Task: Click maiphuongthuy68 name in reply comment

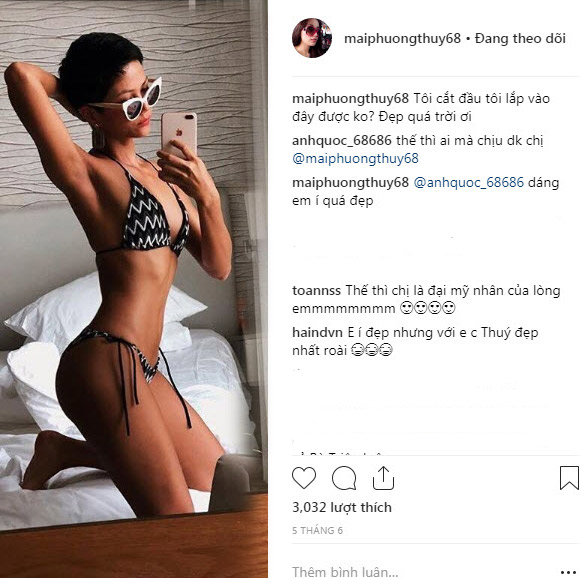Action: 351,182
